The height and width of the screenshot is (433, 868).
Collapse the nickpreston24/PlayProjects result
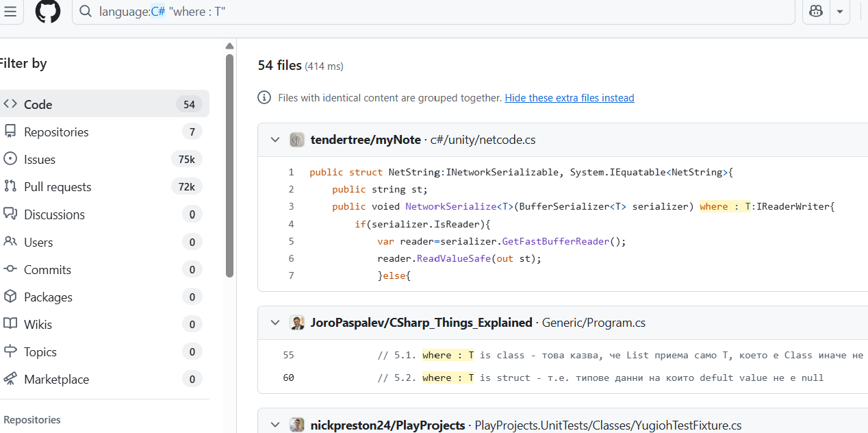click(275, 425)
